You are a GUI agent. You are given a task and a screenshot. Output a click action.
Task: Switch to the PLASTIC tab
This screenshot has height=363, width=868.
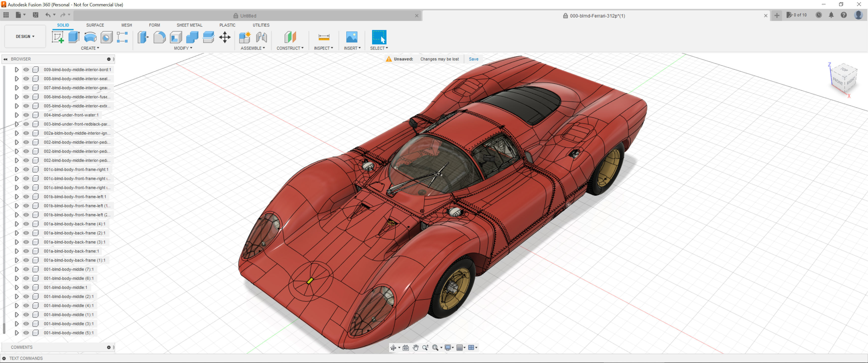point(227,25)
